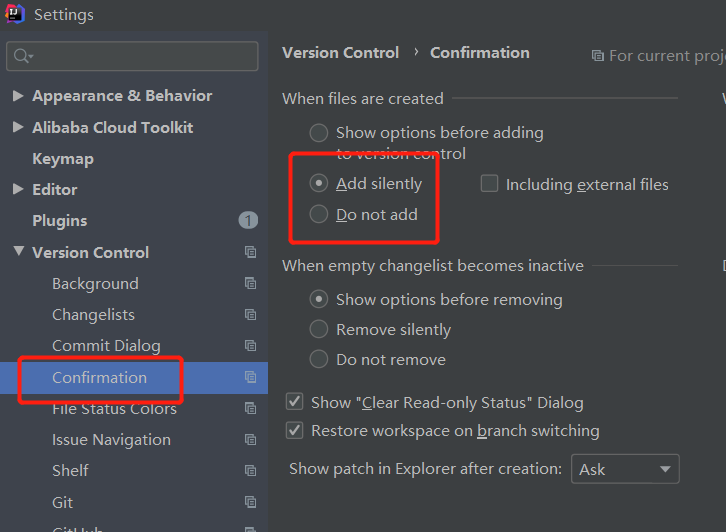Select Show options before removing radio button
The image size is (726, 532).
click(x=319, y=300)
